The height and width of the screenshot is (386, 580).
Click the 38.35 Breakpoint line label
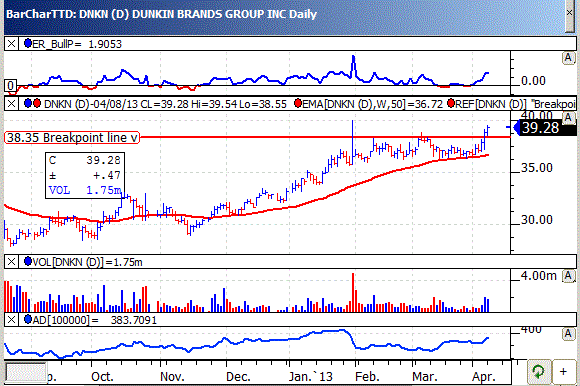pyautogui.click(x=72, y=138)
